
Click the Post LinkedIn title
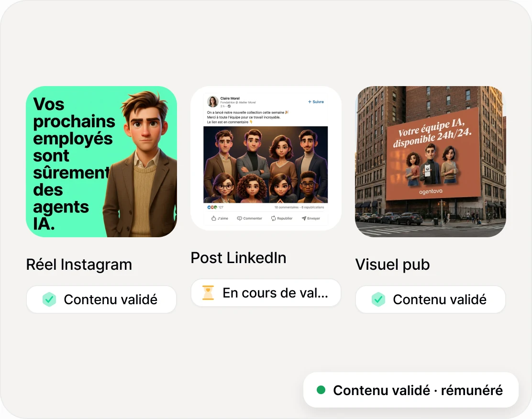click(x=239, y=258)
